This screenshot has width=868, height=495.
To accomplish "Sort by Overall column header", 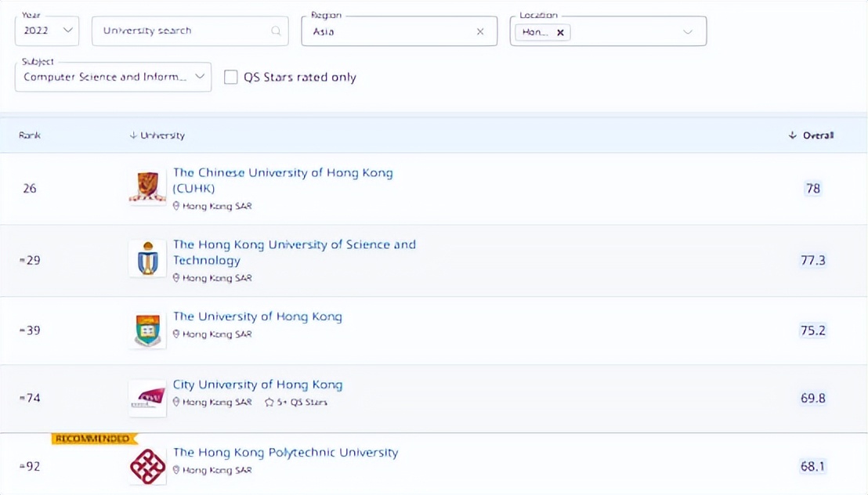I will tap(811, 135).
